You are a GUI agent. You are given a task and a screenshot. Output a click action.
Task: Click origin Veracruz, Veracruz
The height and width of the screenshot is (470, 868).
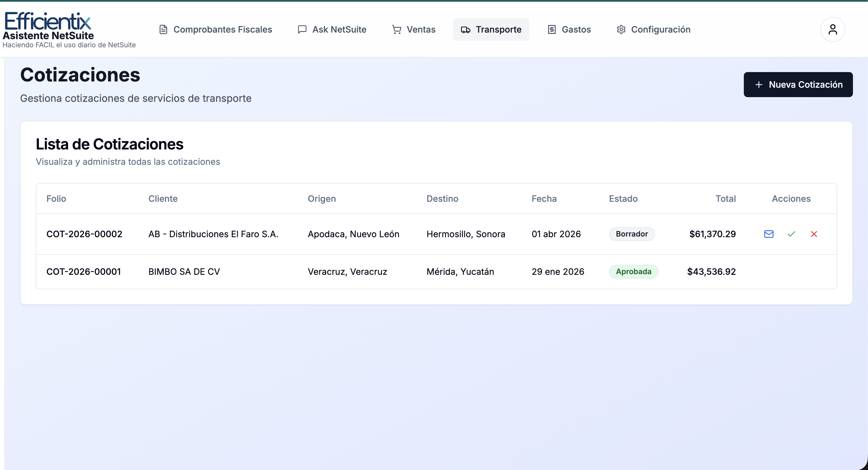coord(347,272)
